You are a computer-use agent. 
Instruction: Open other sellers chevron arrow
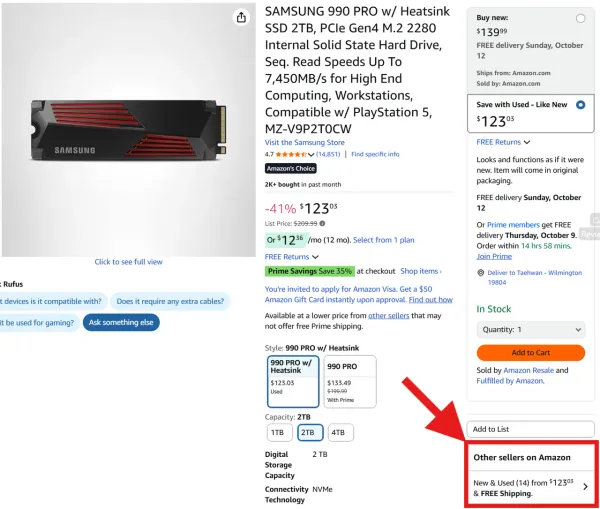click(x=584, y=487)
